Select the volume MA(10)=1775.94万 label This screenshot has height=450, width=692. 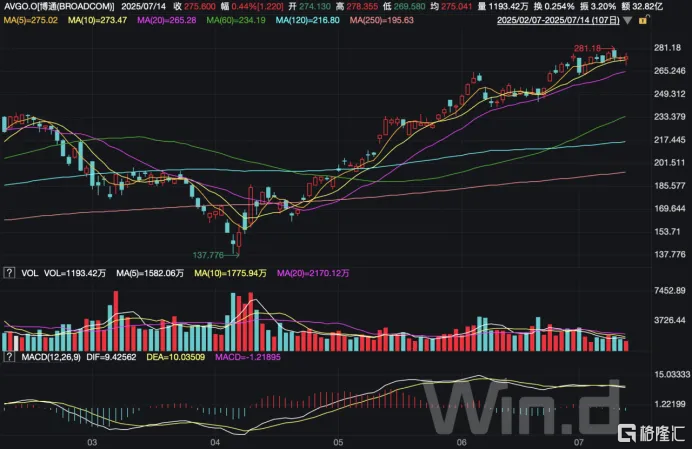pyautogui.click(x=230, y=274)
